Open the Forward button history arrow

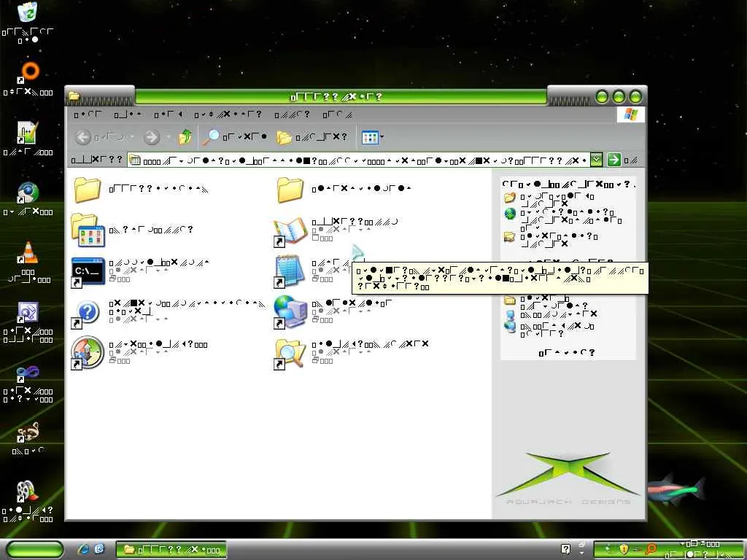click(x=169, y=137)
